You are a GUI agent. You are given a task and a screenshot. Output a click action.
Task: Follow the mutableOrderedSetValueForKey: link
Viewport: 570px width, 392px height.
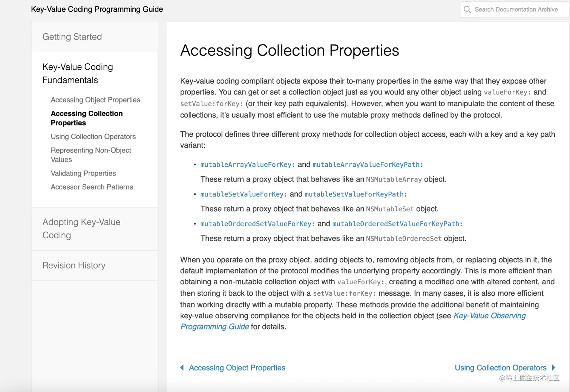tap(257, 224)
